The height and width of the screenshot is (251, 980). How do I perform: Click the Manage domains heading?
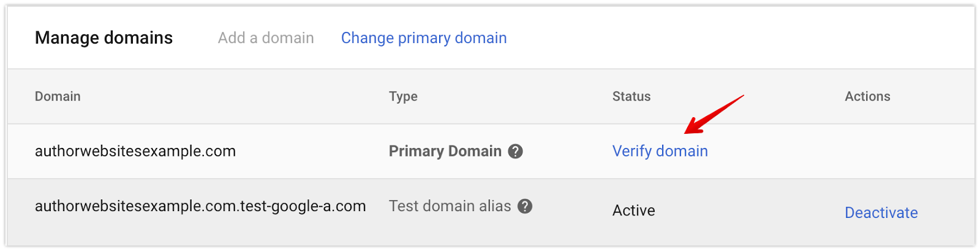click(104, 38)
